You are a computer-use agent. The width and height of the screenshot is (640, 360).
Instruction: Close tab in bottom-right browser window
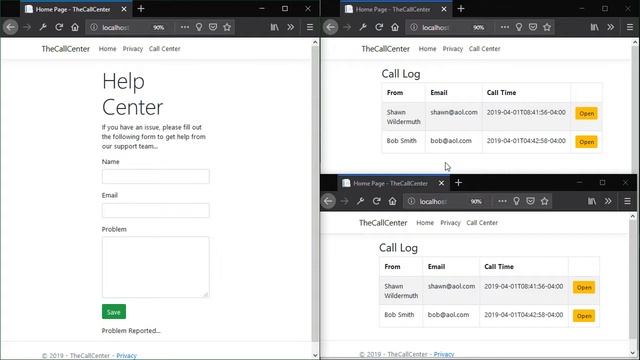point(441,183)
